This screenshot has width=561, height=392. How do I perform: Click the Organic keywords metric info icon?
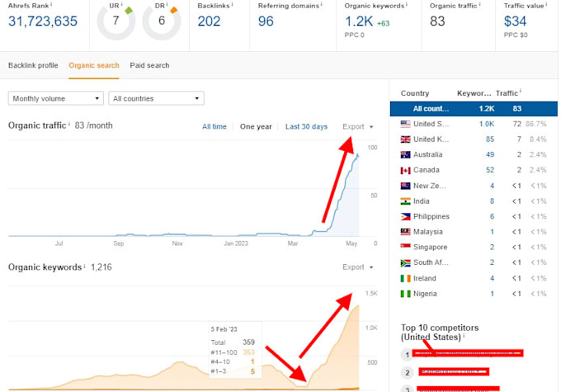click(x=407, y=4)
